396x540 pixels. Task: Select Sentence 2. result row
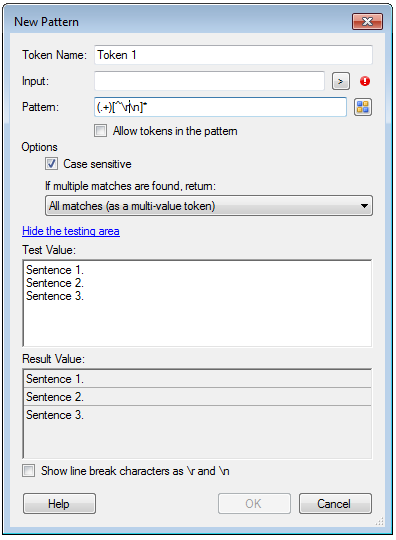click(x=197, y=397)
